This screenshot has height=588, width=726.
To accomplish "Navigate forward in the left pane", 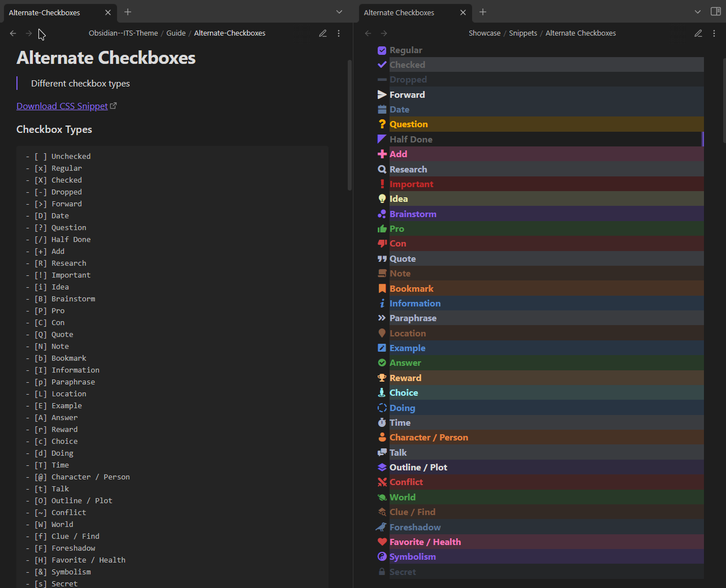I will [29, 33].
